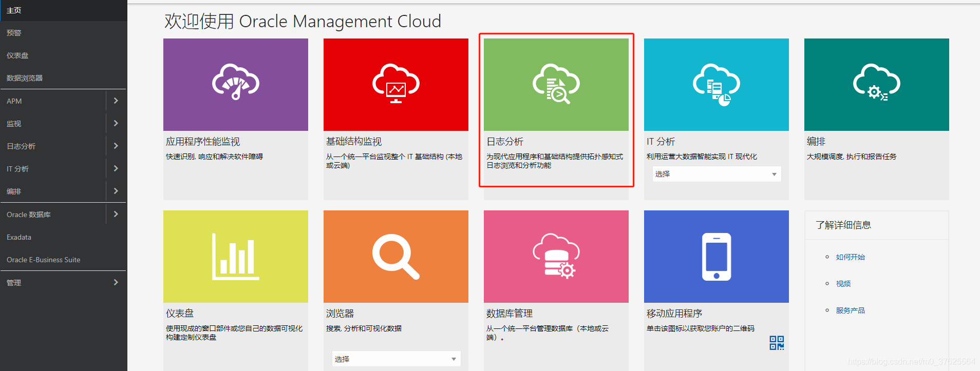Select APM in the sidebar
This screenshot has height=371, width=980.
tap(14, 101)
